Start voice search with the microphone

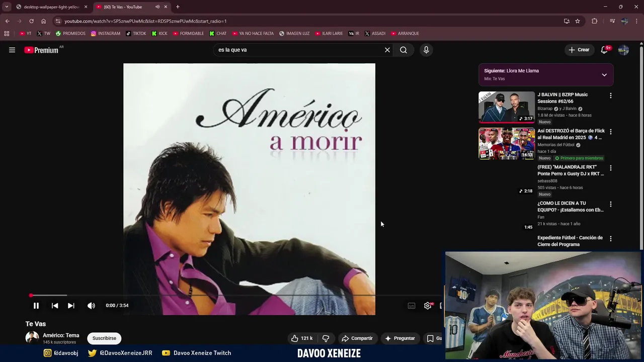pos(426,50)
